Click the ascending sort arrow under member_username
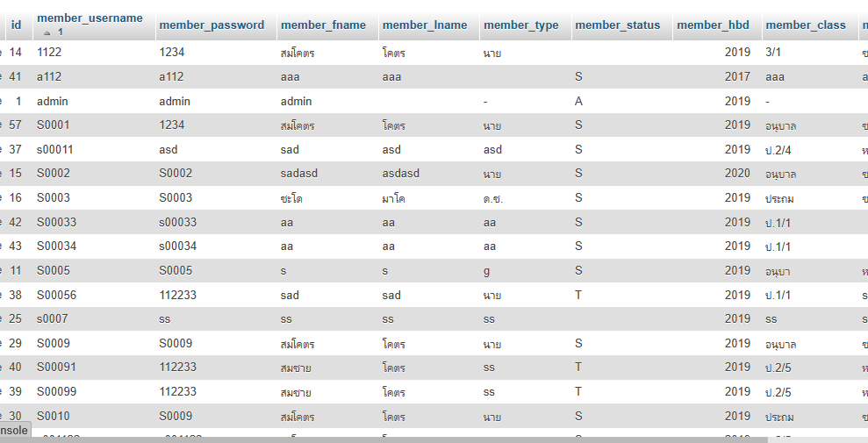868x443 pixels. pos(47,32)
